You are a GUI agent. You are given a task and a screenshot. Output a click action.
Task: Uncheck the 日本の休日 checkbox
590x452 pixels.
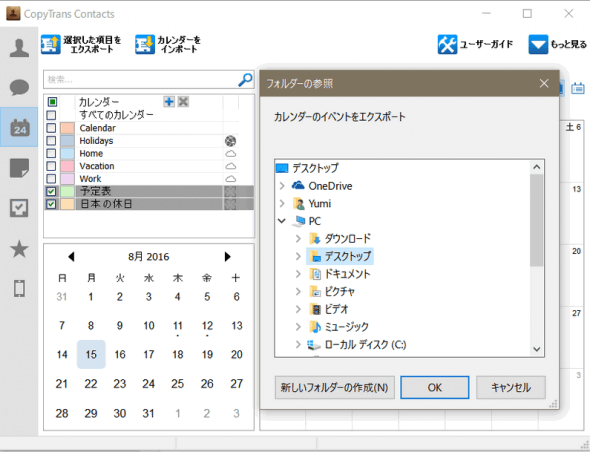point(52,204)
